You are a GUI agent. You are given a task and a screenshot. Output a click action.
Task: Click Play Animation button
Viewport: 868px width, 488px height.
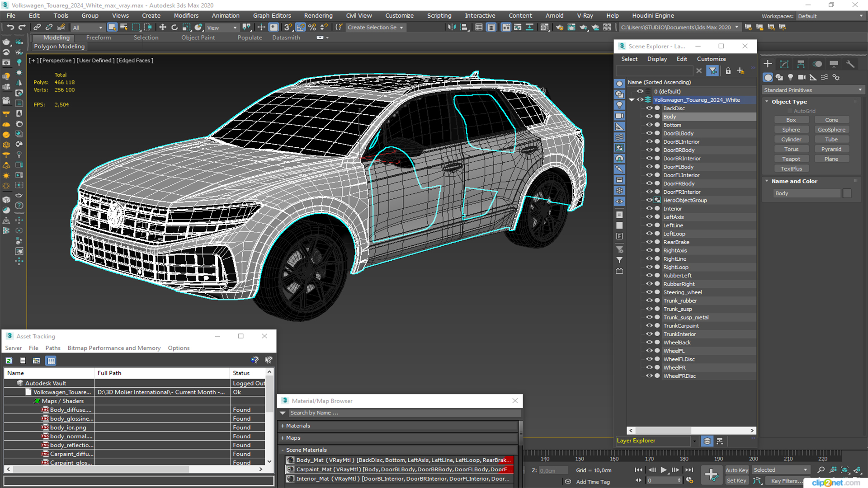click(663, 470)
